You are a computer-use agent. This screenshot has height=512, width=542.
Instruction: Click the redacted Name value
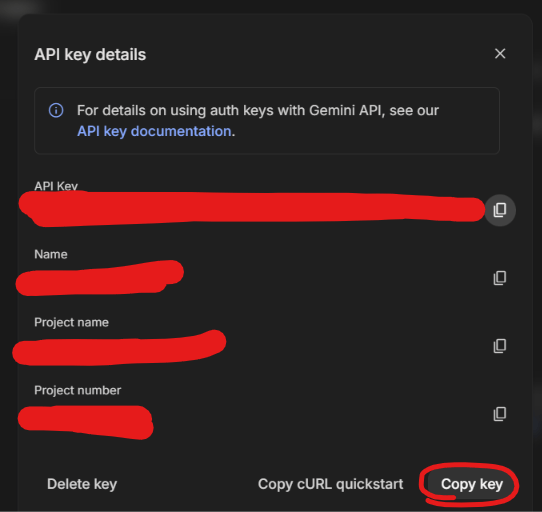tap(100, 278)
